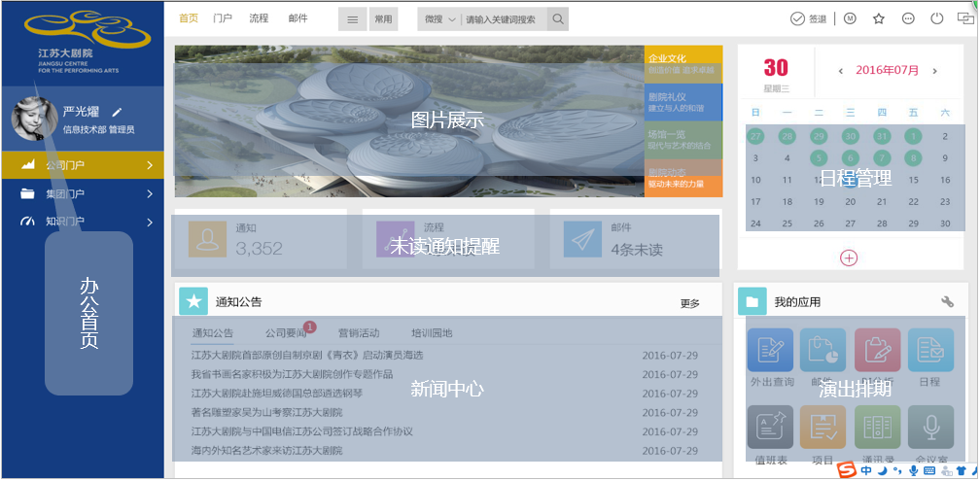The height and width of the screenshot is (481, 980).
Task: Open news 海内外知名艺术家来访江苏大剧院
Action: coord(266,451)
